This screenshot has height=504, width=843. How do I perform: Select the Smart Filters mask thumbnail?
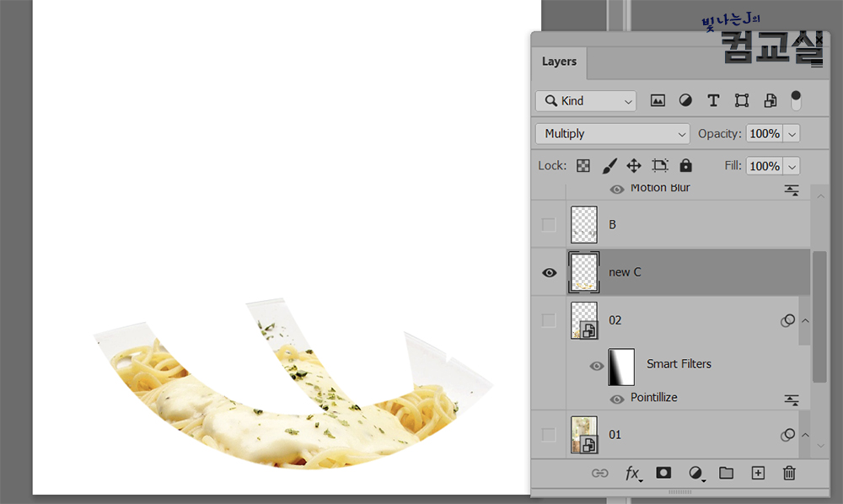click(621, 367)
